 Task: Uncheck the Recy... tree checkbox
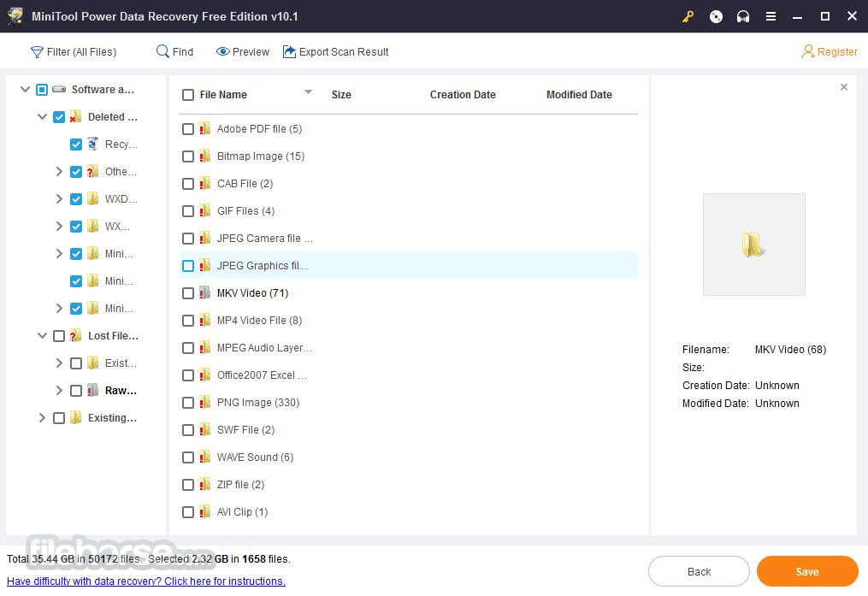[76, 145]
